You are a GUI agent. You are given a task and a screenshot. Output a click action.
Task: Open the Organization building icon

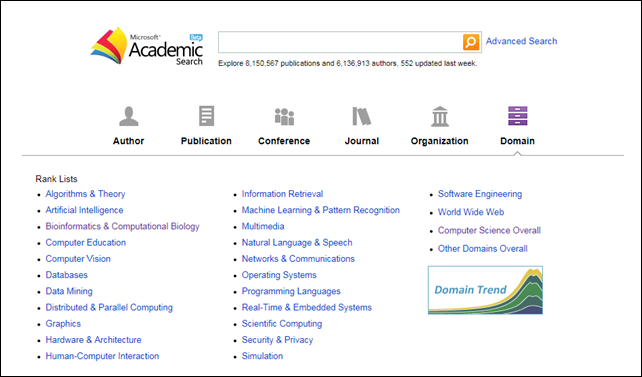pyautogui.click(x=440, y=116)
